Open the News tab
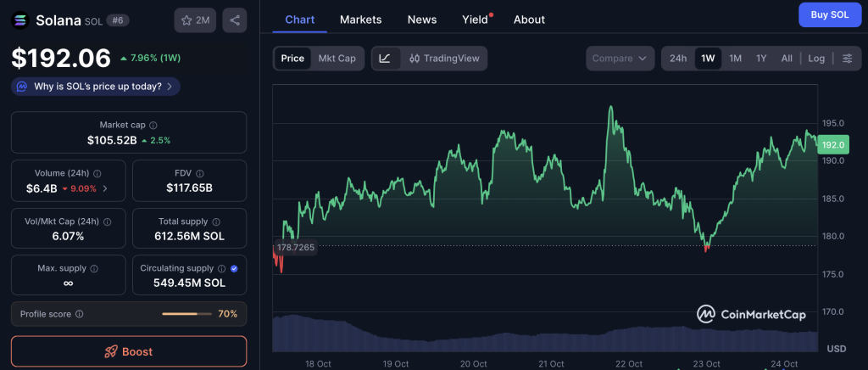Image resolution: width=868 pixels, height=370 pixels. 422,20
